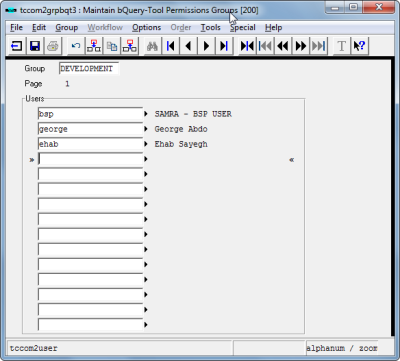The width and height of the screenshot is (400, 361).
Task: Click the grayed Order menu
Action: tap(181, 27)
